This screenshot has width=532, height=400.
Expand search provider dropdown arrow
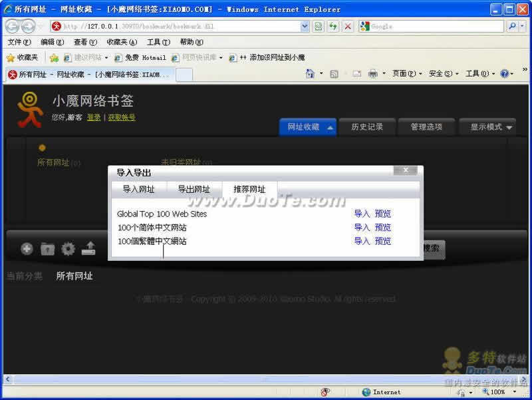coord(522,26)
